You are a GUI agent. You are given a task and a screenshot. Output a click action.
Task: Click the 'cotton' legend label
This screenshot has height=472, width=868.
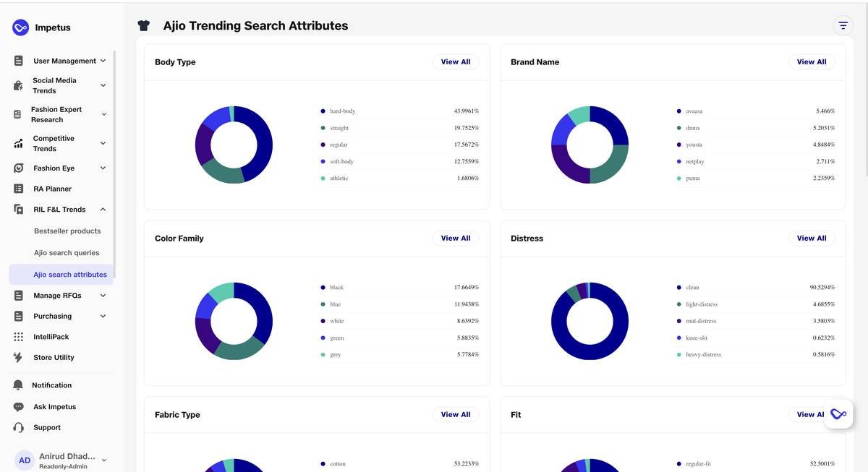(339, 464)
